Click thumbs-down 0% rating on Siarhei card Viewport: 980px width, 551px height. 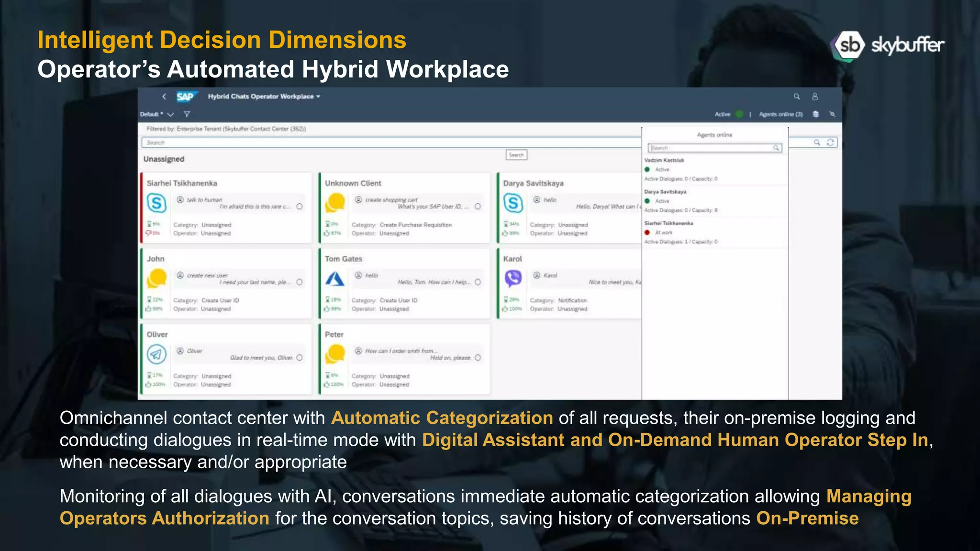[154, 233]
